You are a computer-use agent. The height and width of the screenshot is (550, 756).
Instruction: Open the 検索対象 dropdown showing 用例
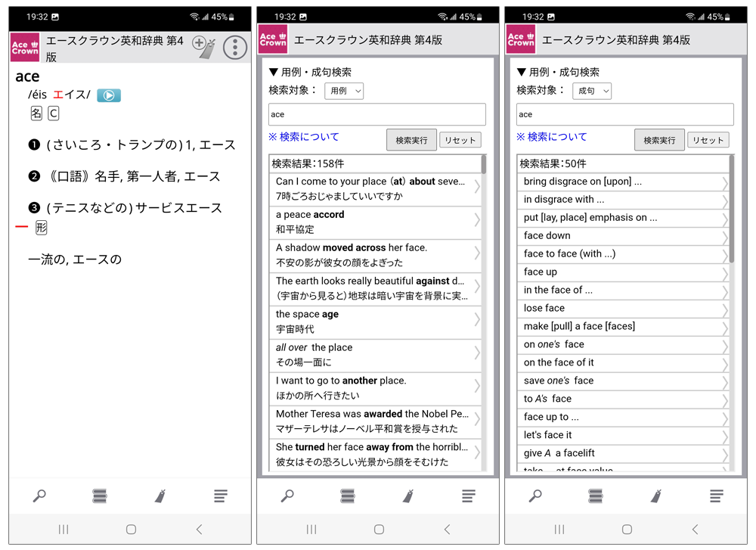coord(344,91)
